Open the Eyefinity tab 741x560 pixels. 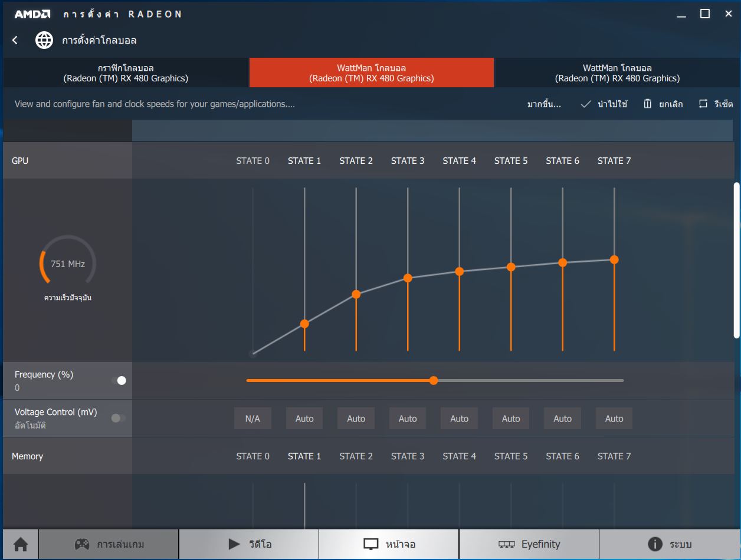click(529, 543)
